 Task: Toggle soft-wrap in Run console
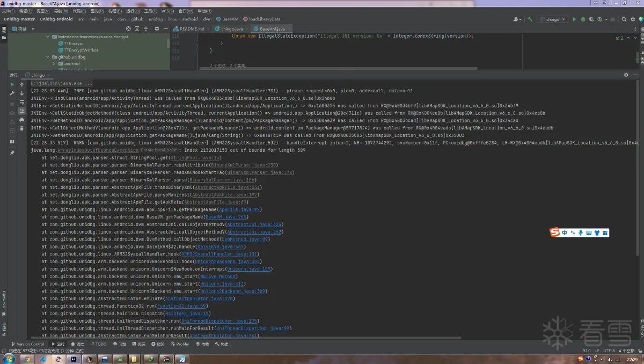coord(22,102)
